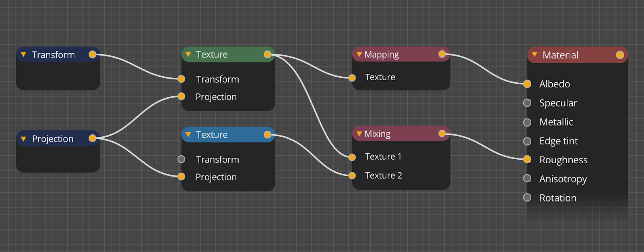Click the Rotation input socket on Material

(x=527, y=197)
